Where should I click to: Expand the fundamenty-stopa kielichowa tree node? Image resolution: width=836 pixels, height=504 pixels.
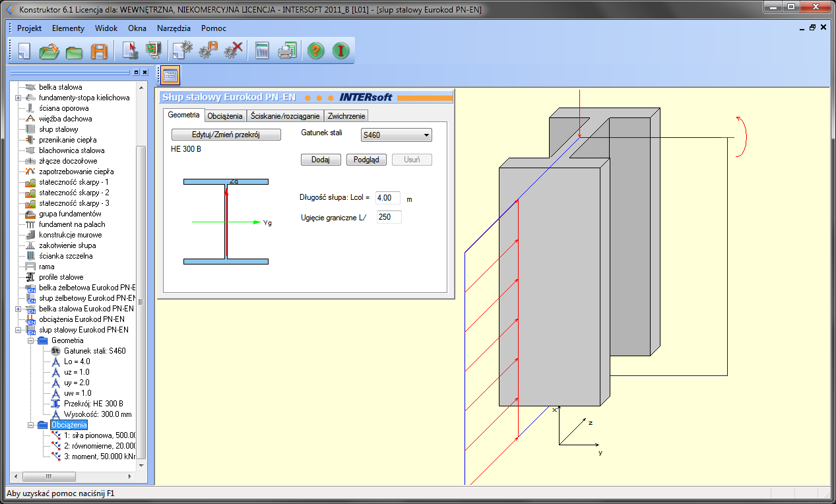pos(18,98)
